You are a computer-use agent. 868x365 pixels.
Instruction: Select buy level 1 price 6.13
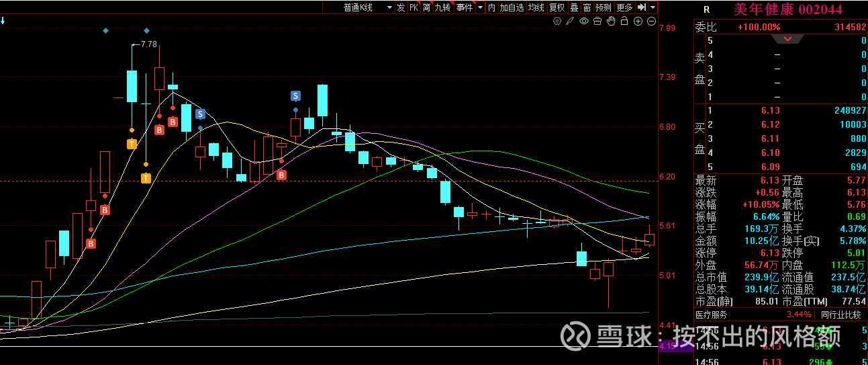[x=770, y=110]
